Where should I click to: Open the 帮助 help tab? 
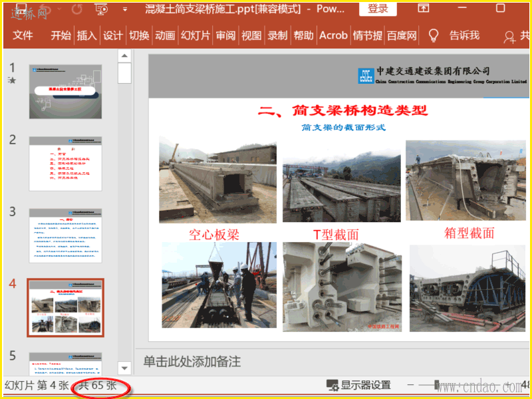pos(303,35)
